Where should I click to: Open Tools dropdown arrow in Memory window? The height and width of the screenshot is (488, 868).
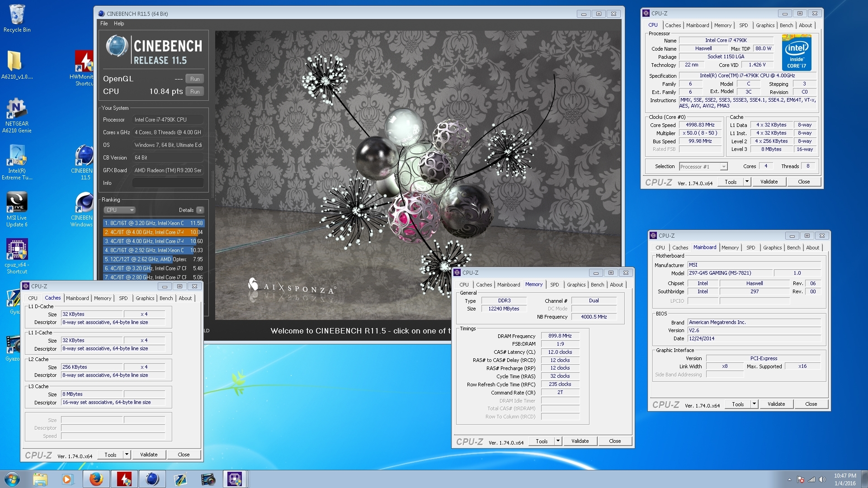(558, 441)
